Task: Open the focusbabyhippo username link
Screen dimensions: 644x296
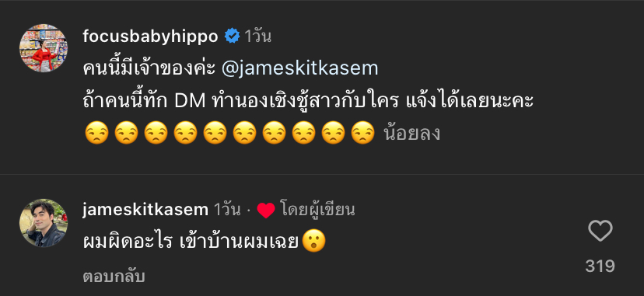Action: 150,37
